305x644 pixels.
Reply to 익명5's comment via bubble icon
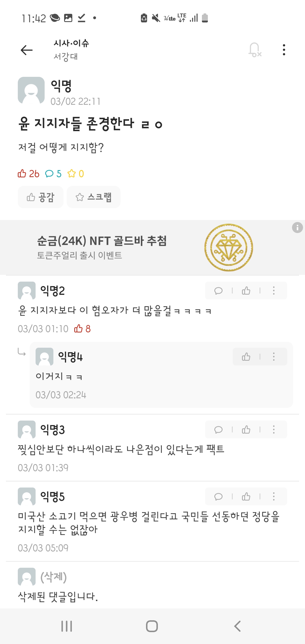(219, 497)
